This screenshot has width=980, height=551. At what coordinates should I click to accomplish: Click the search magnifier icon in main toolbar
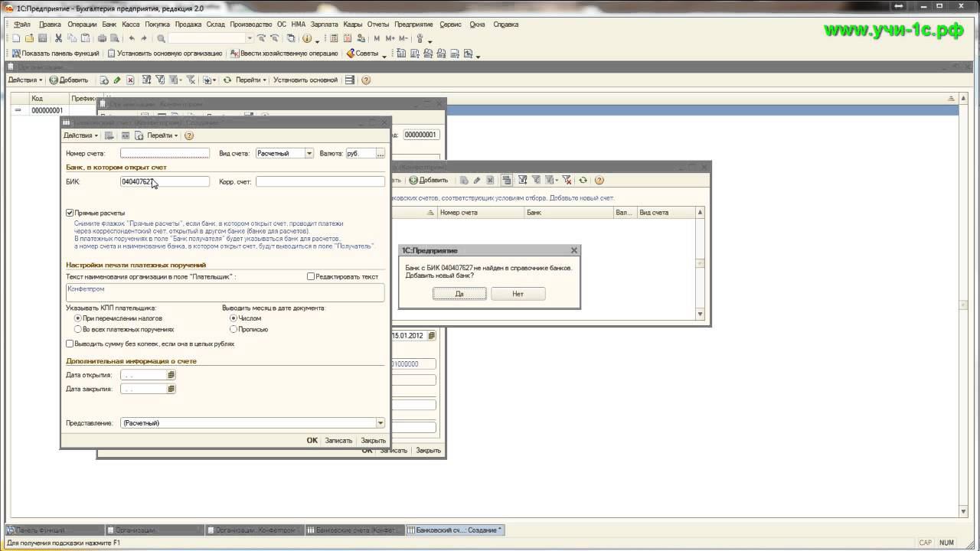(x=161, y=38)
